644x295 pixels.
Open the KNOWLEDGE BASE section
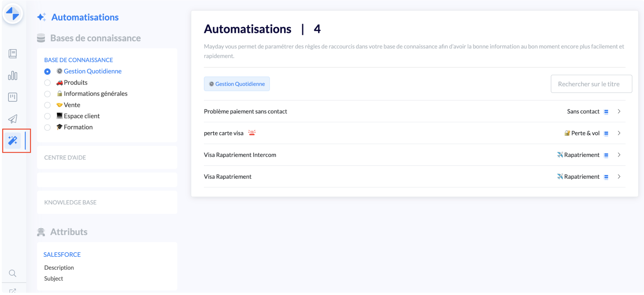(x=70, y=203)
